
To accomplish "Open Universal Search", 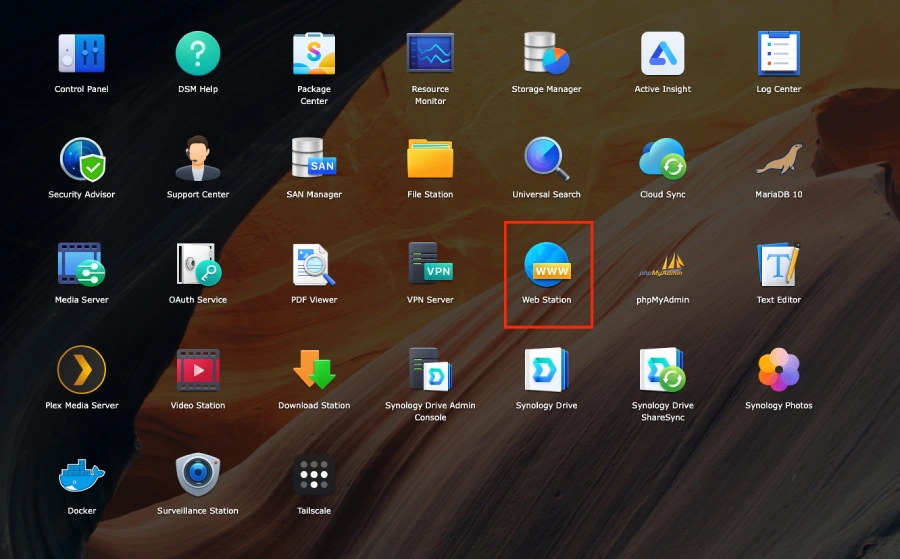I will tap(546, 159).
